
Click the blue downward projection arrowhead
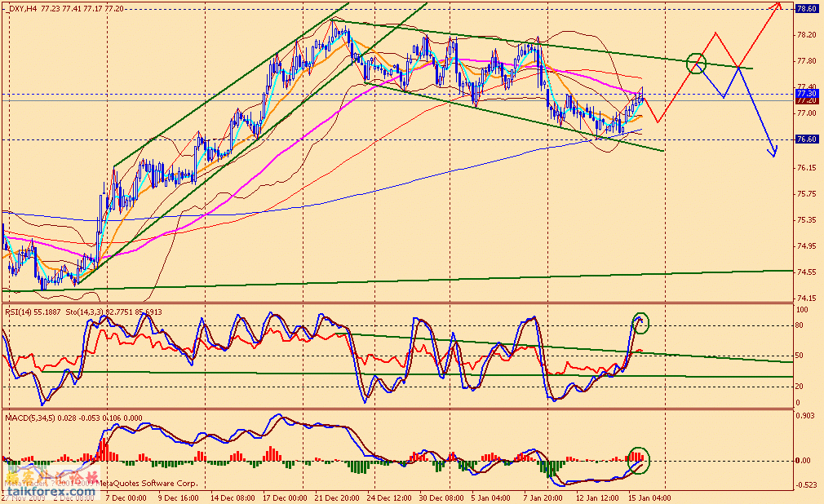773,152
